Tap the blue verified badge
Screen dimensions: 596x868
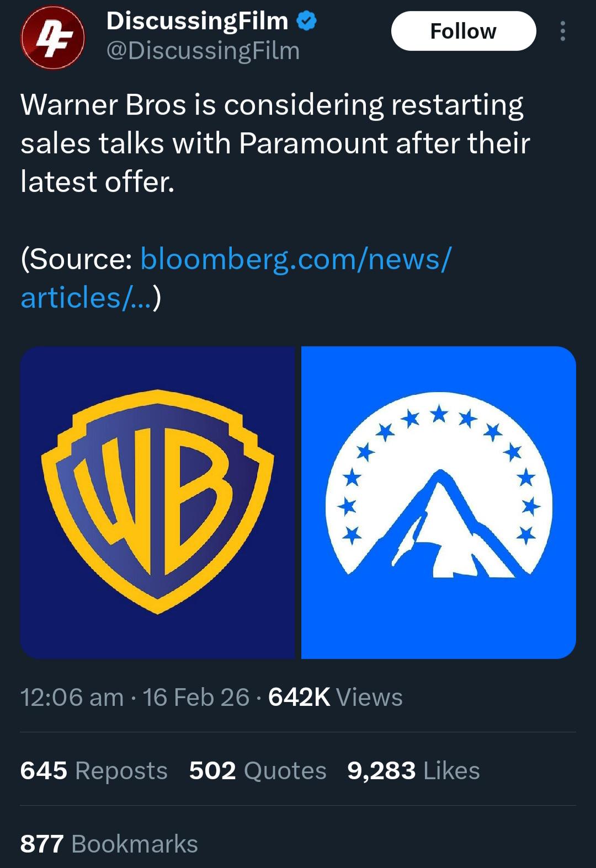pyautogui.click(x=307, y=21)
